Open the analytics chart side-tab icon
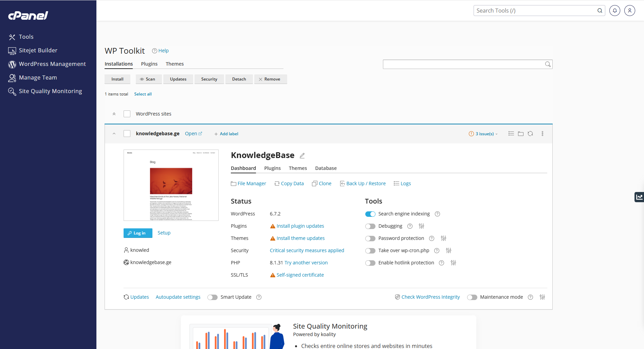Screen dimensions: 644x349 (639, 197)
